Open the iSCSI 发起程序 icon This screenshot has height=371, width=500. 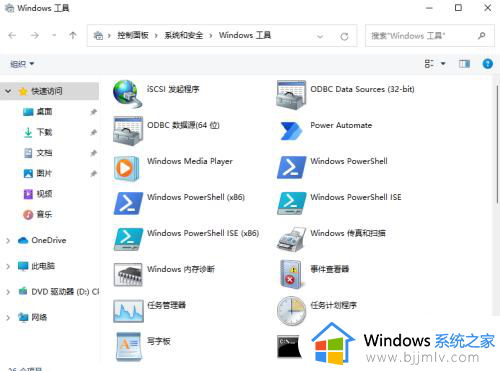[x=128, y=94]
